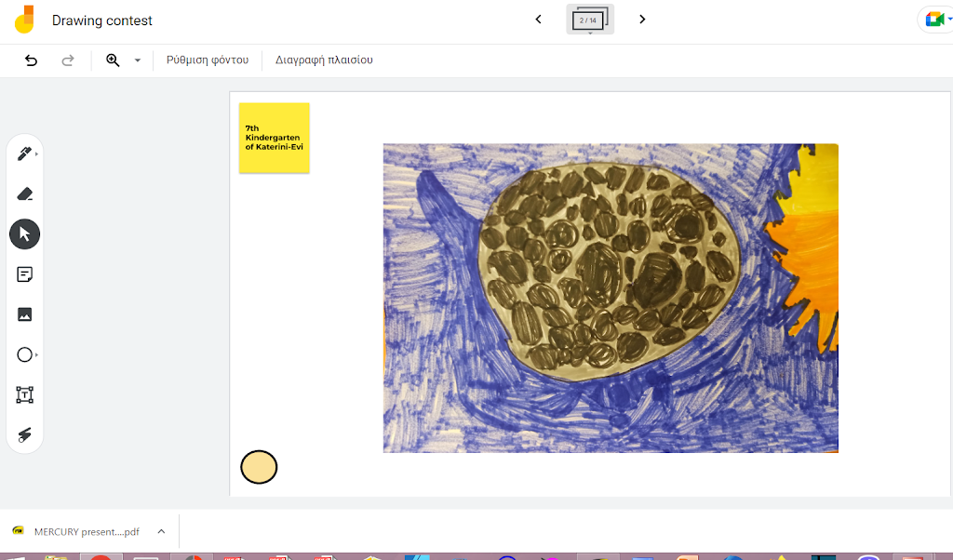Open the zoom level dropdown arrow
953x560 pixels.
point(138,60)
